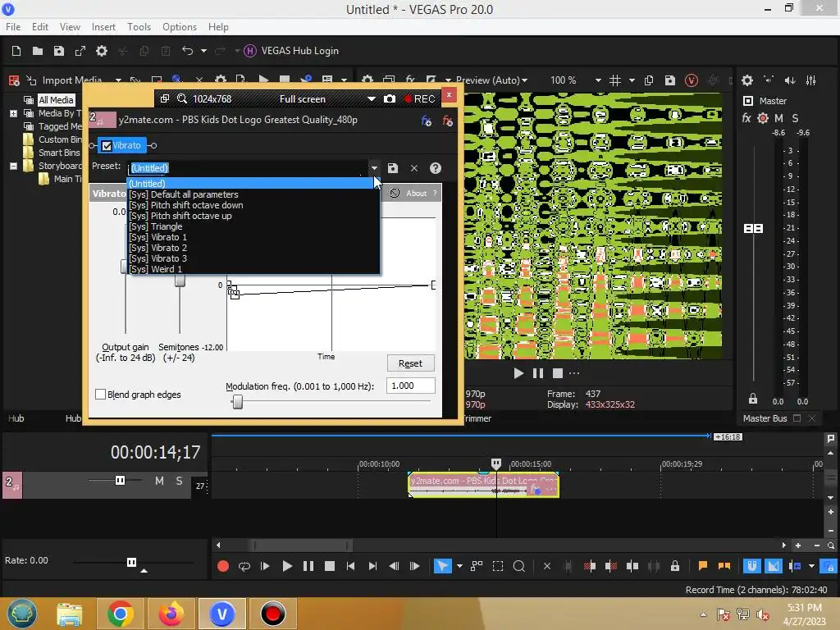
Task: Open the undo history dropdown arrow
Action: pyautogui.click(x=203, y=51)
